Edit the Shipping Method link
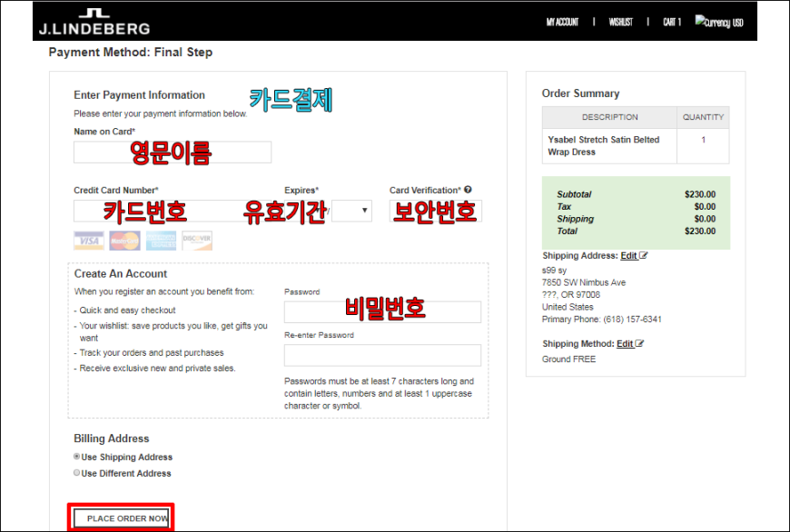790x532 pixels. (625, 343)
